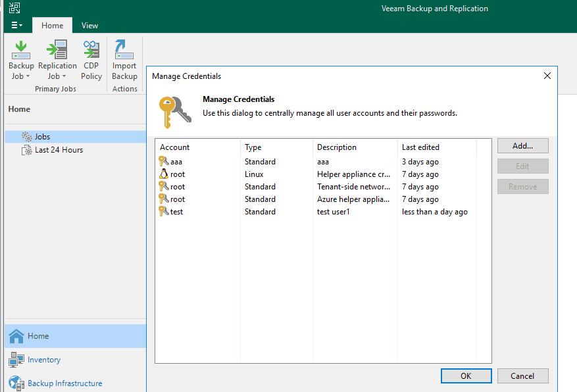Click the Add... button
Image resolution: width=577 pixels, height=392 pixels.
click(x=523, y=146)
